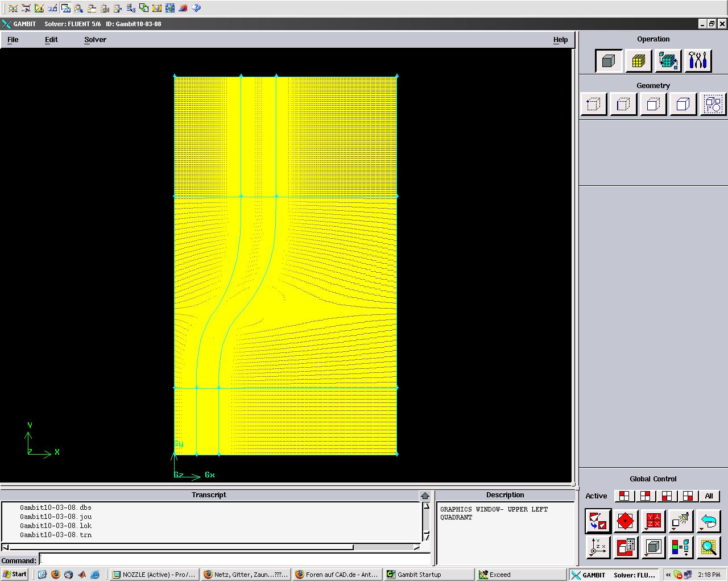The image size is (728, 582).
Task: Launch Internet Explorer from quick launch bar
Action: (x=95, y=575)
